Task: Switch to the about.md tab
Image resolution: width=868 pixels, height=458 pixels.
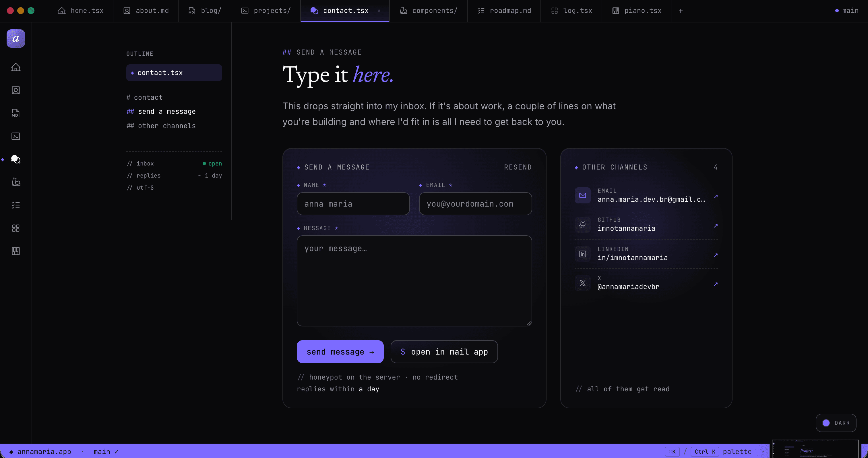Action: coord(146,11)
